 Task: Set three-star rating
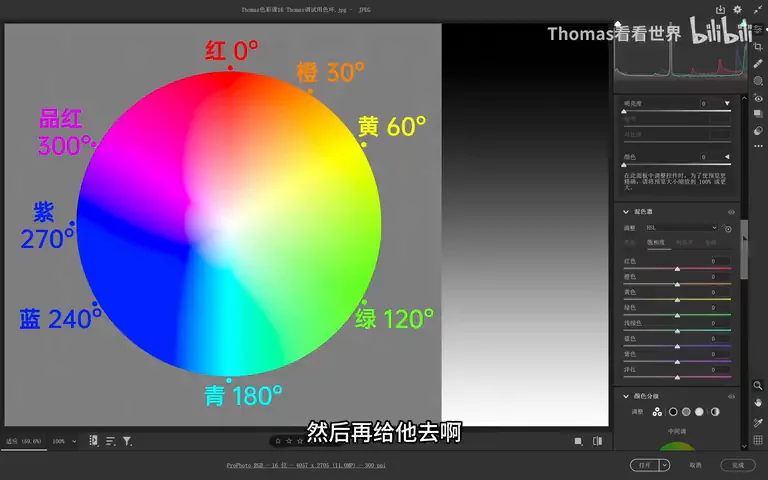(300, 441)
